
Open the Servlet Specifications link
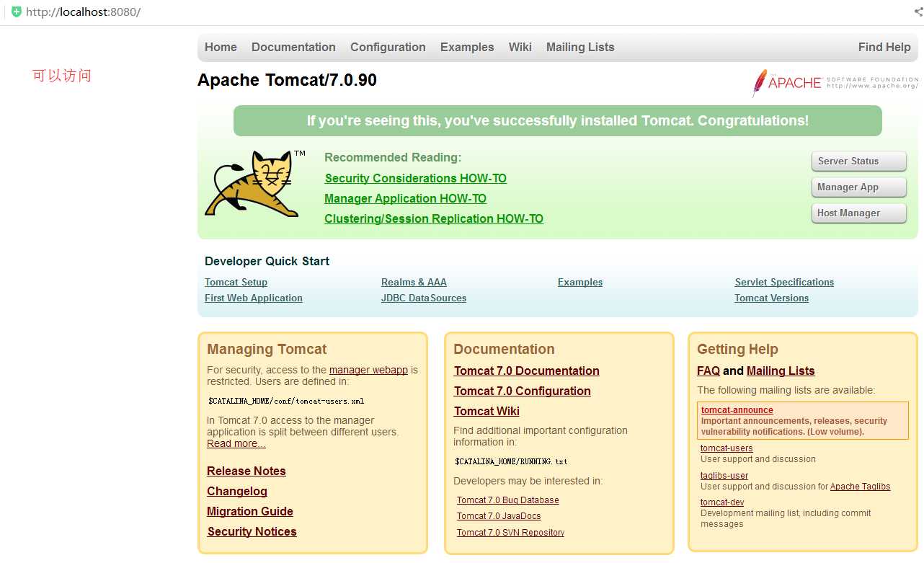(784, 283)
